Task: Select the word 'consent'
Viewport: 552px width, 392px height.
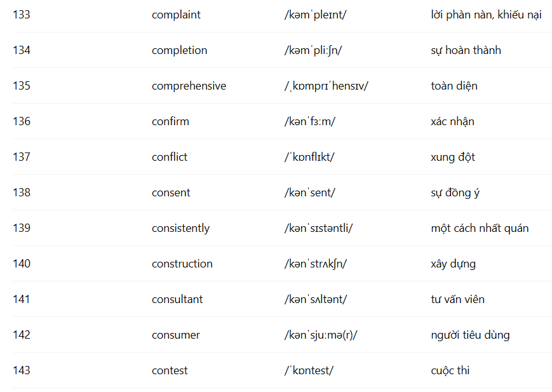Action: tap(171, 193)
